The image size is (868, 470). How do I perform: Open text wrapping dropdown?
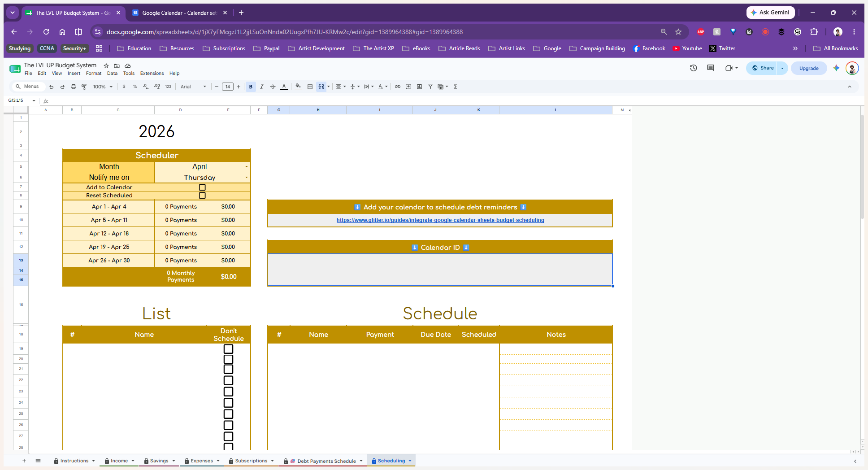click(369, 87)
